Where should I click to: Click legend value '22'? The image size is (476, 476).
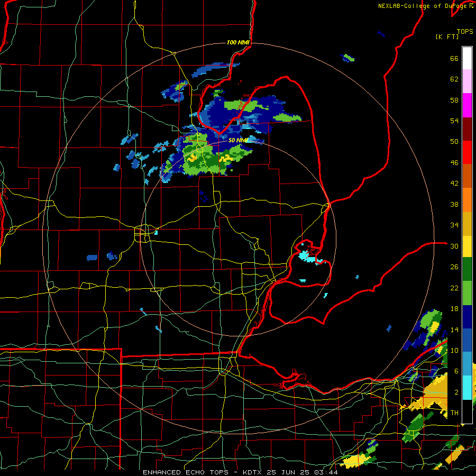tap(454, 288)
